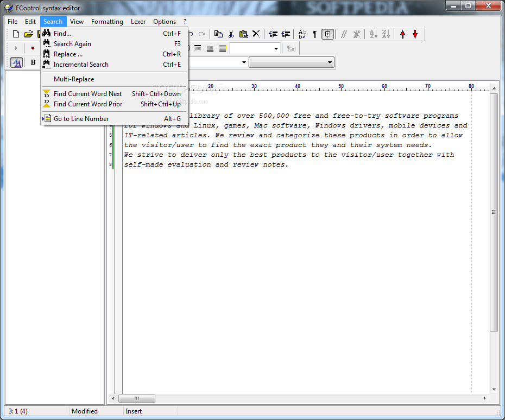The width and height of the screenshot is (505, 420).
Task: Click the horizontal scrollbar thumb
Action: pyautogui.click(x=137, y=398)
